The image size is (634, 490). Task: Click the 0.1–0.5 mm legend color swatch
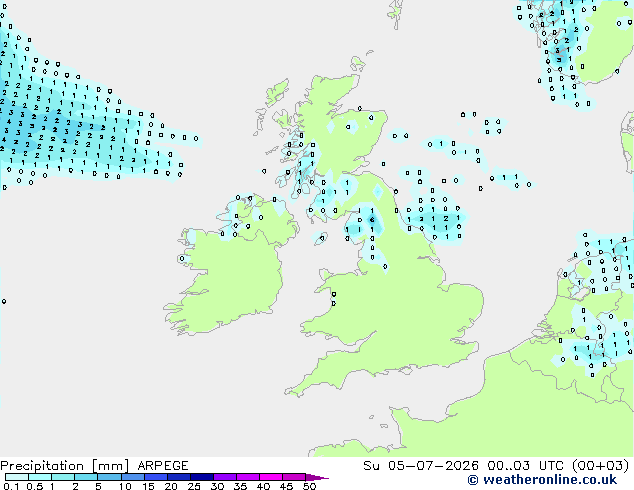17,477
